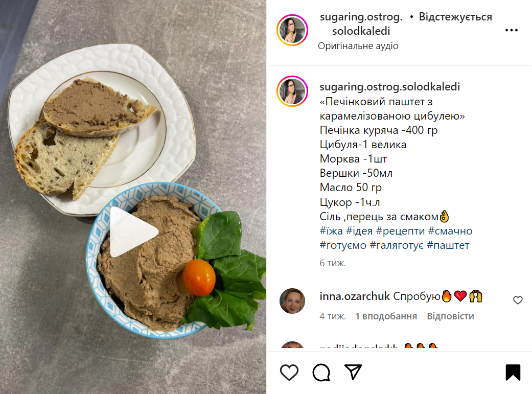532x394 pixels.
Task: Like inna.ozarchuk's comment with small heart
Action: [x=518, y=300]
